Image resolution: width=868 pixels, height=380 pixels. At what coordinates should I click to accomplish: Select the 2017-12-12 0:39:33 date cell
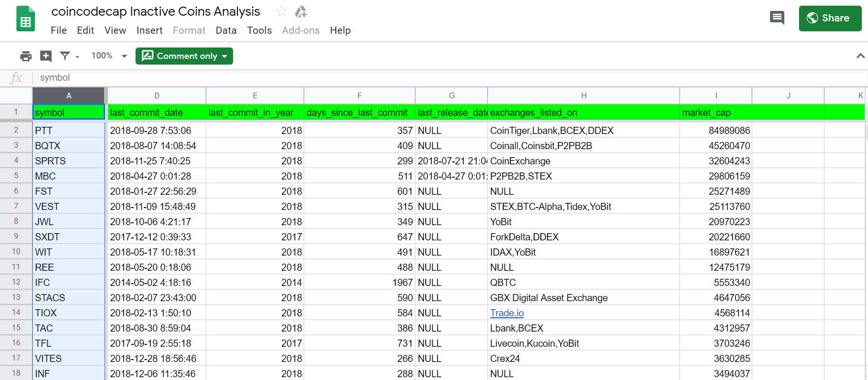(x=157, y=237)
